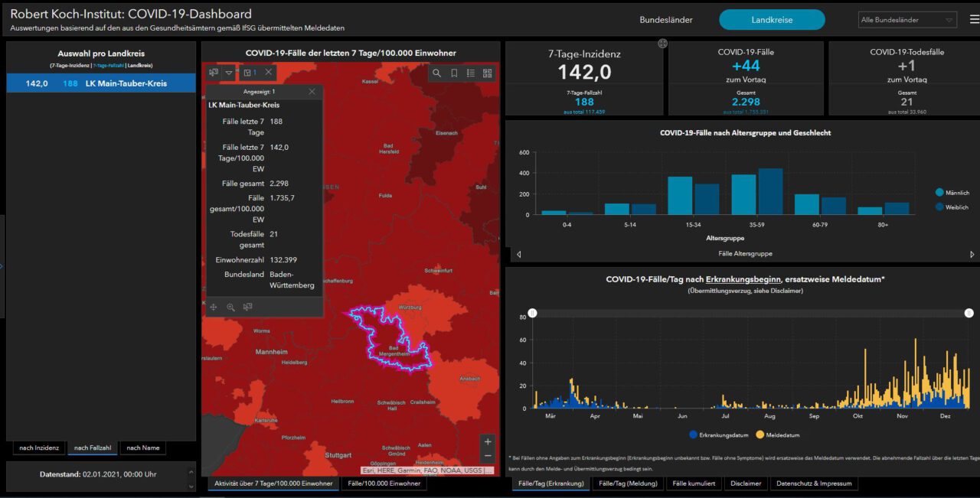Viewport: 980px width, 498px height.
Task: Go to next chart with right arrow
Action: point(972,254)
